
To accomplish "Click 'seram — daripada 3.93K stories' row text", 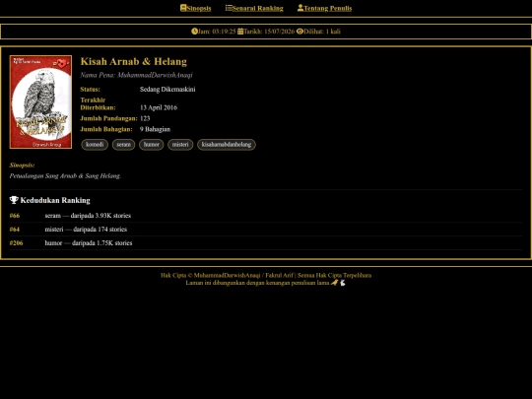I will tap(88, 216).
